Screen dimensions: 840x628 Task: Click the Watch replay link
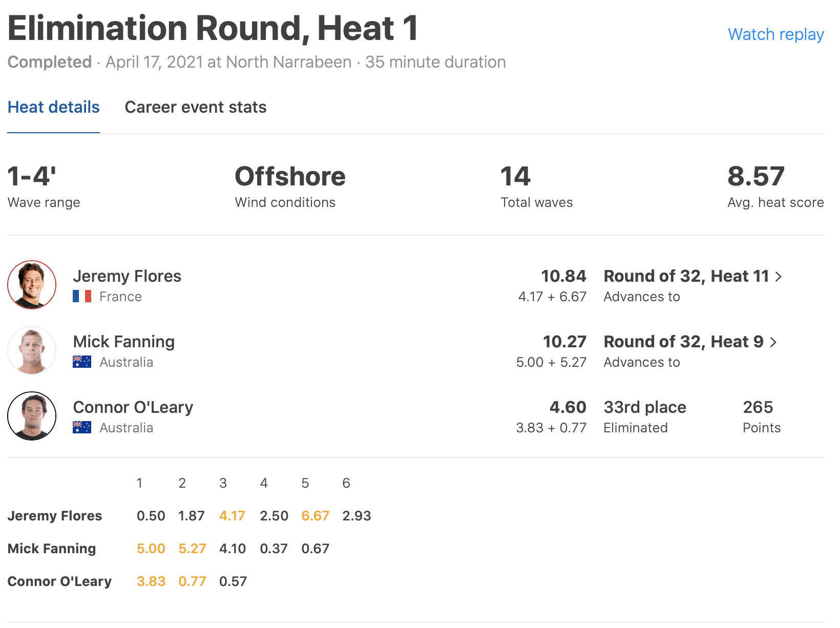(775, 34)
